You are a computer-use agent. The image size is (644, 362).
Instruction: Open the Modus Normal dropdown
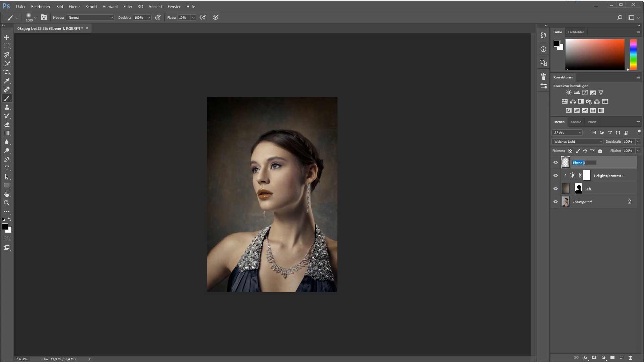point(90,17)
